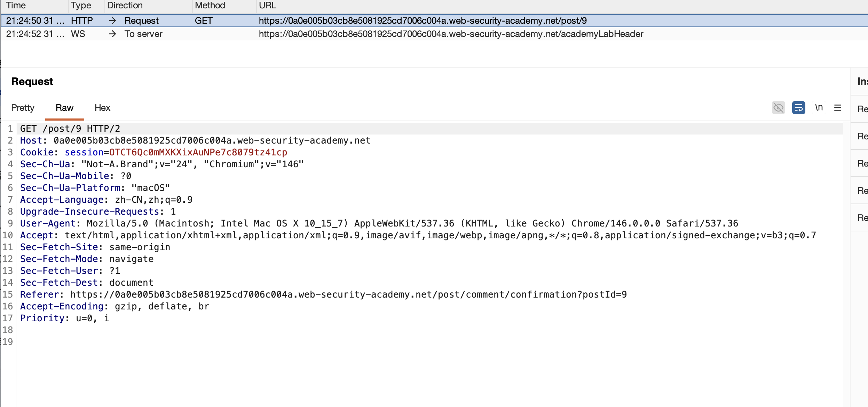Image resolution: width=868 pixels, height=407 pixels.
Task: Click the session cookie value text
Action: tap(198, 152)
